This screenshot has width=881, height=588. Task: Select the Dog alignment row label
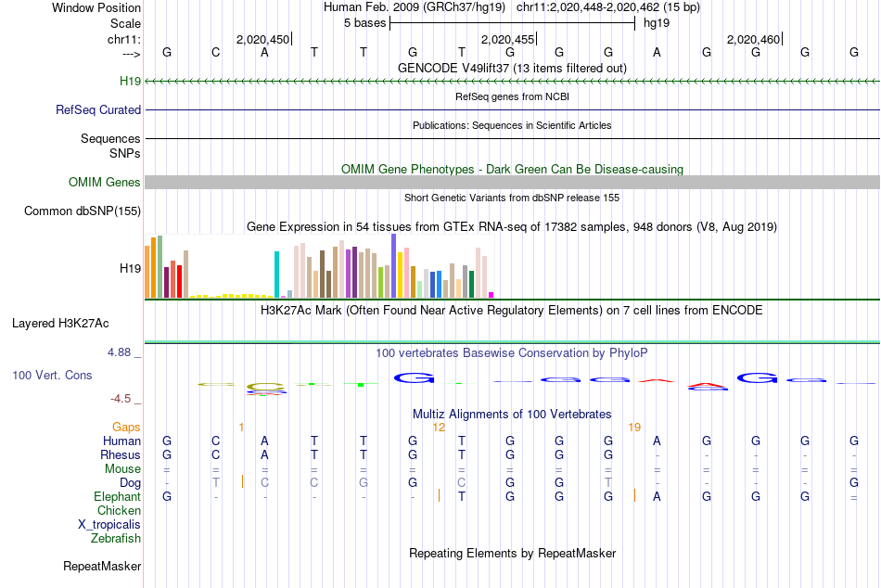click(x=130, y=483)
